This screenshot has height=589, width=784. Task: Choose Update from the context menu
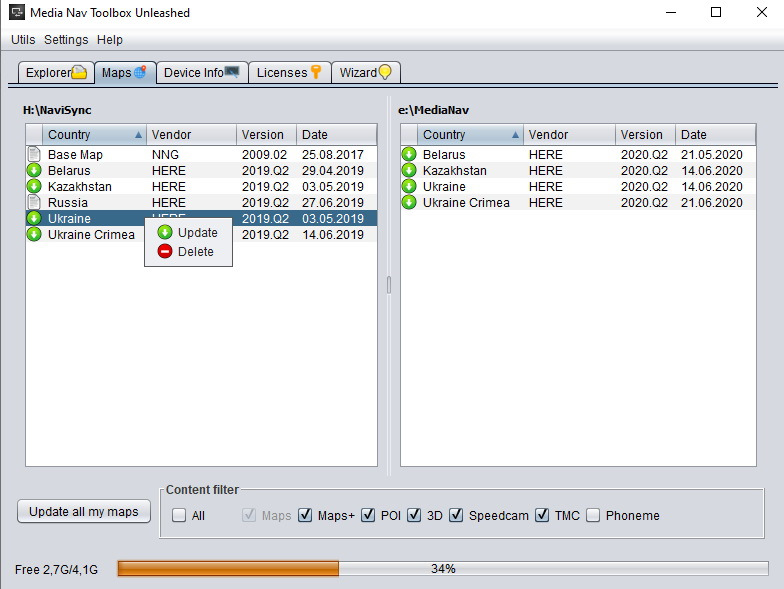(188, 232)
